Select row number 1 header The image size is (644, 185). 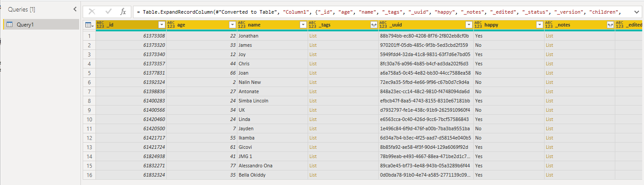pyautogui.click(x=89, y=36)
